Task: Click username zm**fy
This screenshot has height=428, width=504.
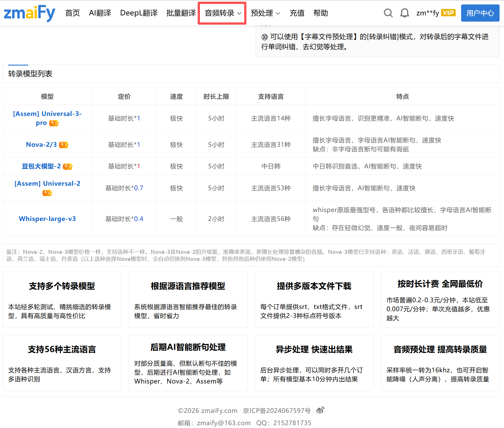Action: click(x=428, y=13)
